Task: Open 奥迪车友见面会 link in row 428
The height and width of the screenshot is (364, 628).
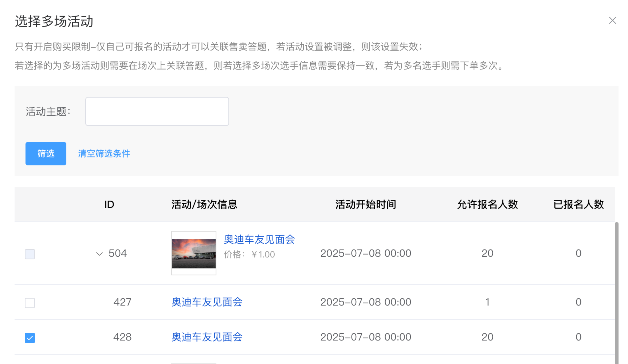Action: click(x=207, y=337)
